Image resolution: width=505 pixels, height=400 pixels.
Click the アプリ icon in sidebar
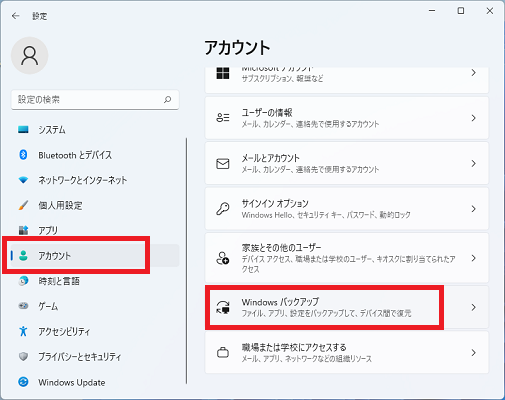pos(23,230)
